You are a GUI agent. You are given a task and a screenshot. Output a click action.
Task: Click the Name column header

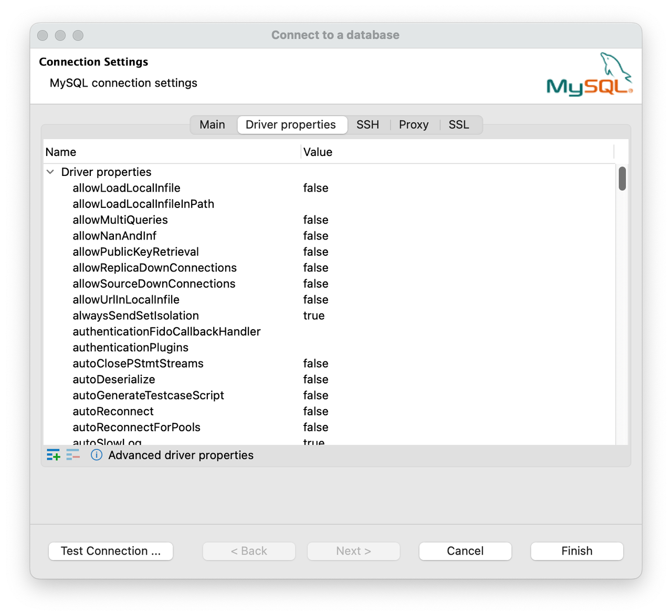point(61,152)
